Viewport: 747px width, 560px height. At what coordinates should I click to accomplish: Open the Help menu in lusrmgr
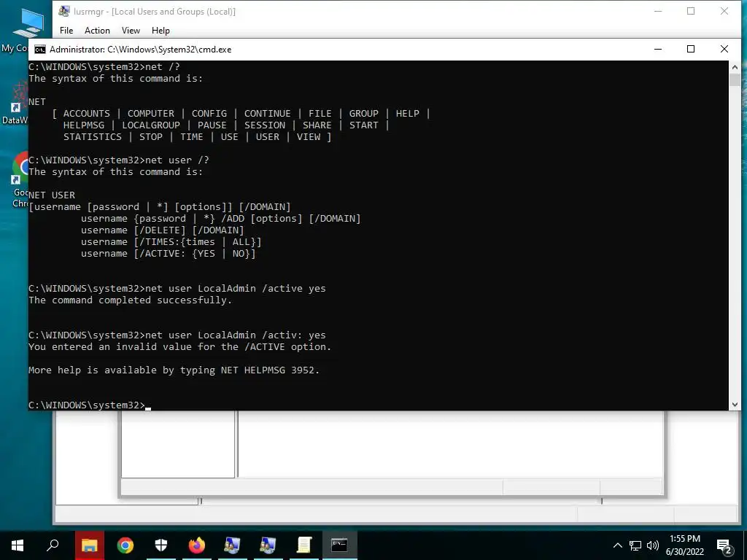tap(160, 31)
